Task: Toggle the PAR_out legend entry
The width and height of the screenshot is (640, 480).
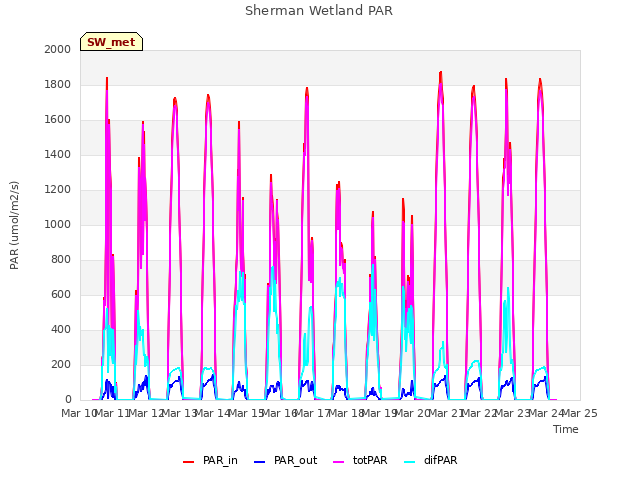Action: click(x=285, y=460)
